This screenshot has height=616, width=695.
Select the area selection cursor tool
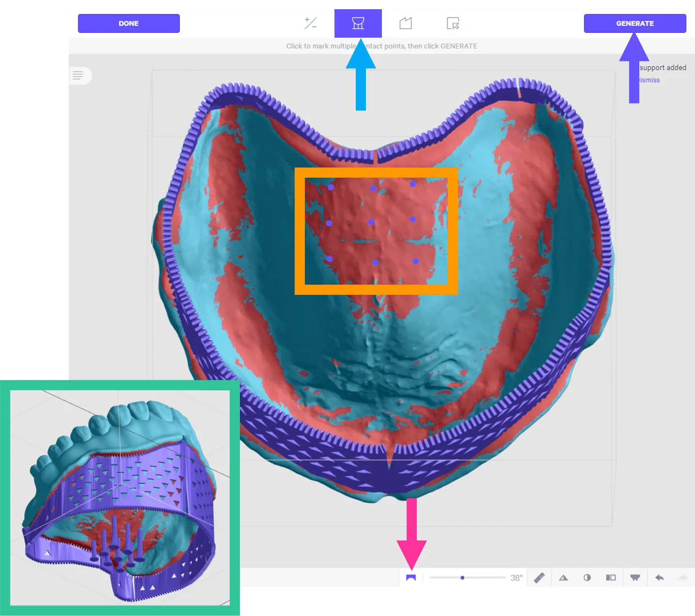coord(453,23)
